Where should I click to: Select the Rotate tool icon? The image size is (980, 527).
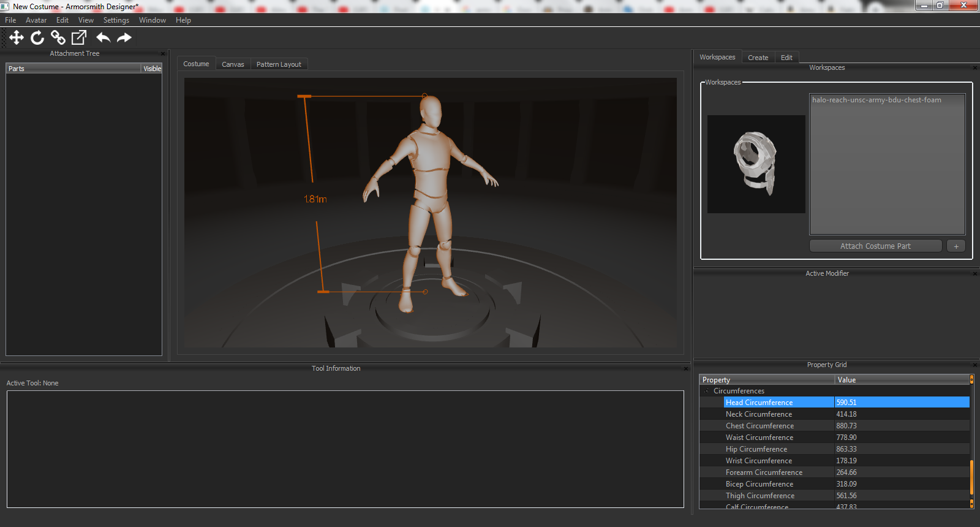[37, 38]
